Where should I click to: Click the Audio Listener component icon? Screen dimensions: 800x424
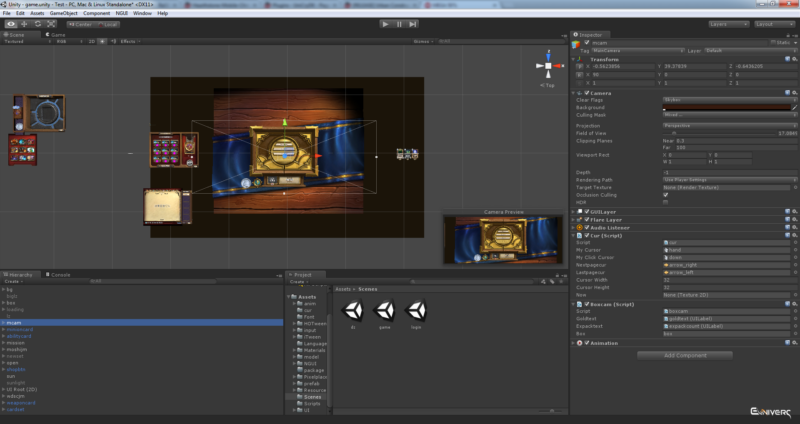tap(580, 228)
